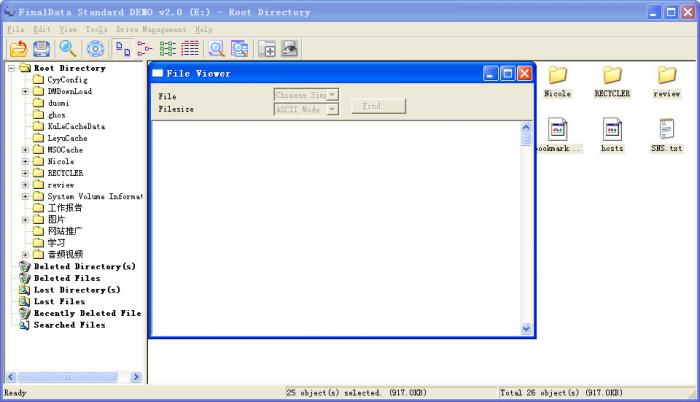The width and height of the screenshot is (700, 402).
Task: Click the eye preview toolbar icon
Action: tap(290, 49)
